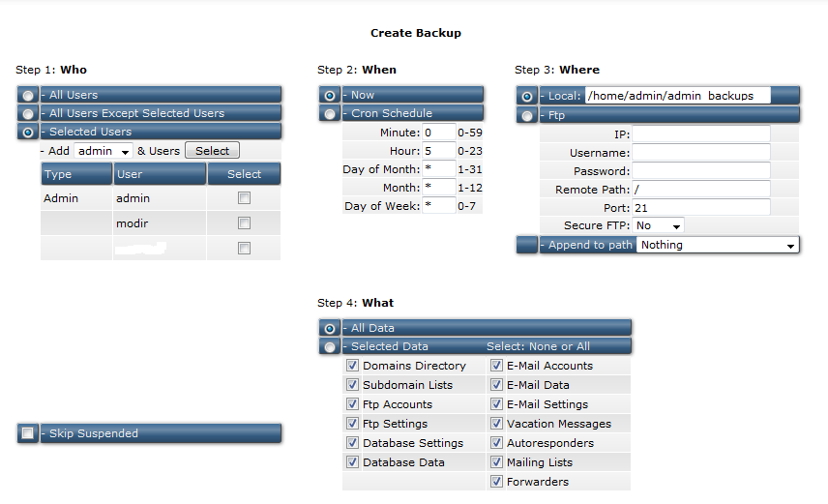This screenshot has width=828, height=504.
Task: Choose the Ftp destination radio button
Action: (x=527, y=115)
